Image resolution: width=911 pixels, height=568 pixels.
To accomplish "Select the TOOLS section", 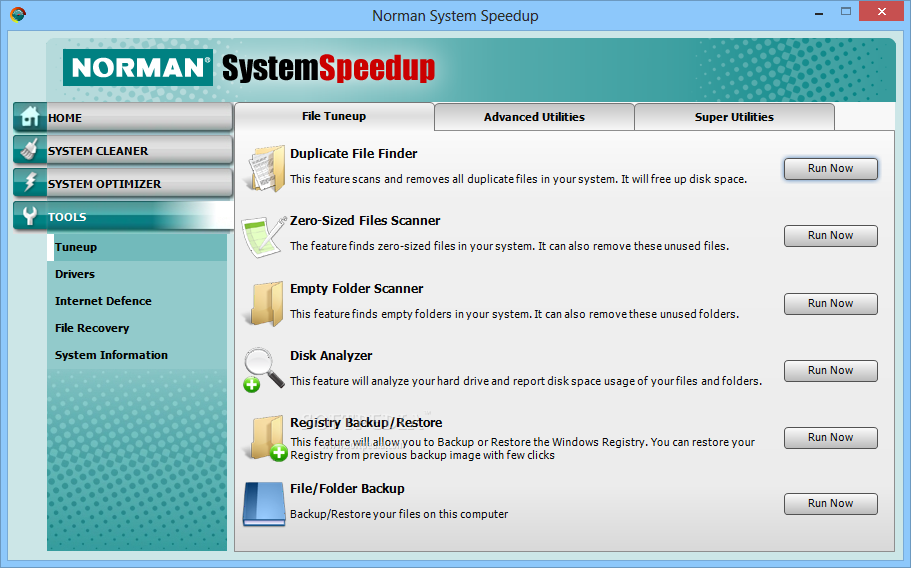I will point(123,216).
